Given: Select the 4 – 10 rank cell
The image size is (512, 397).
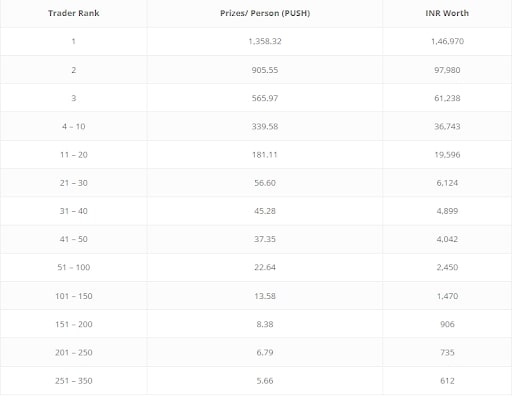Looking at the screenshot, I should pyautogui.click(x=74, y=127).
